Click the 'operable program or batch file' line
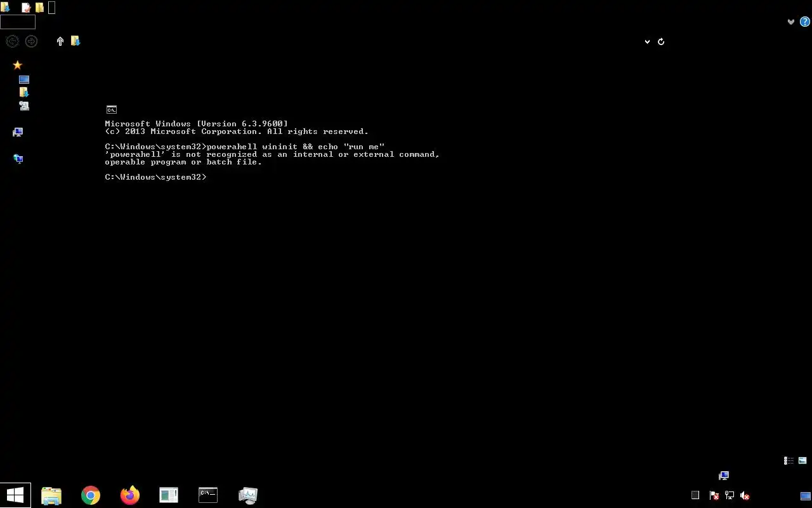The height and width of the screenshot is (508, 812). [183, 162]
